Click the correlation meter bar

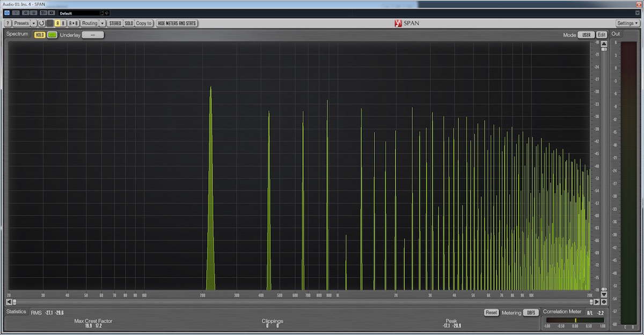point(575,320)
